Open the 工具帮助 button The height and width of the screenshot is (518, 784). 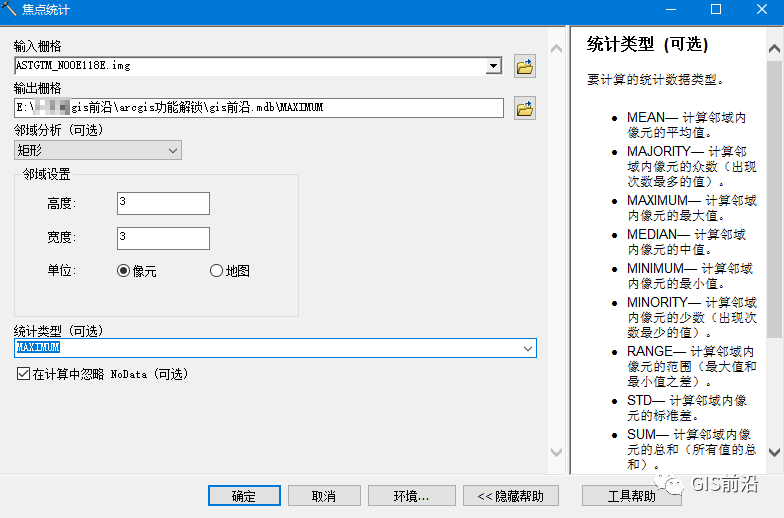click(632, 496)
